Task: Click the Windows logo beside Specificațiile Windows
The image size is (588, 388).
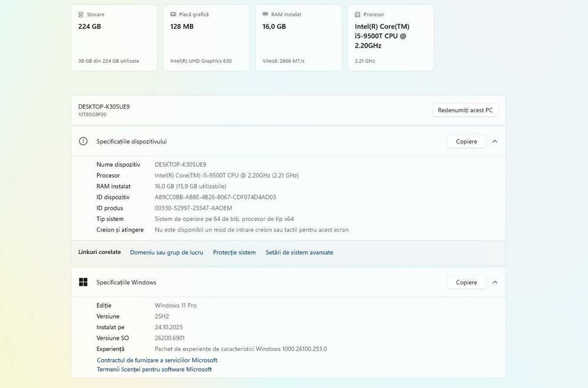Action: pos(83,282)
